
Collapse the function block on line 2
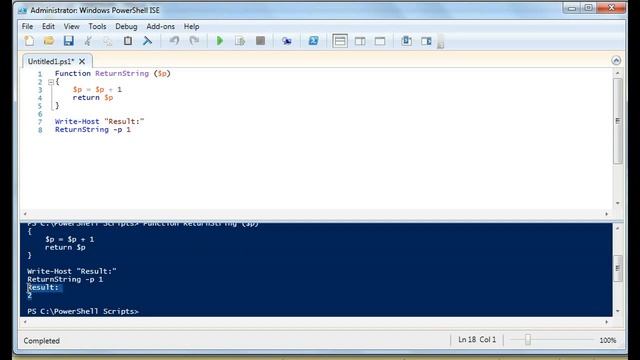tap(51, 82)
